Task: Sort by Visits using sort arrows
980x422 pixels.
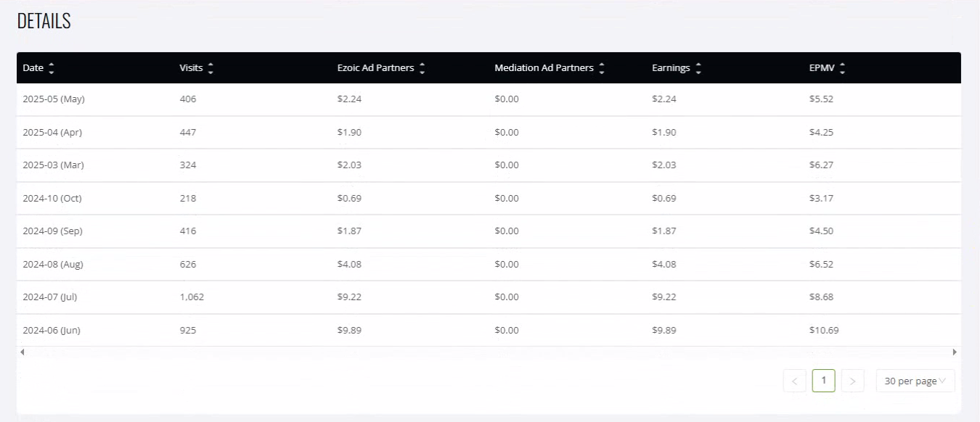Action: click(211, 68)
